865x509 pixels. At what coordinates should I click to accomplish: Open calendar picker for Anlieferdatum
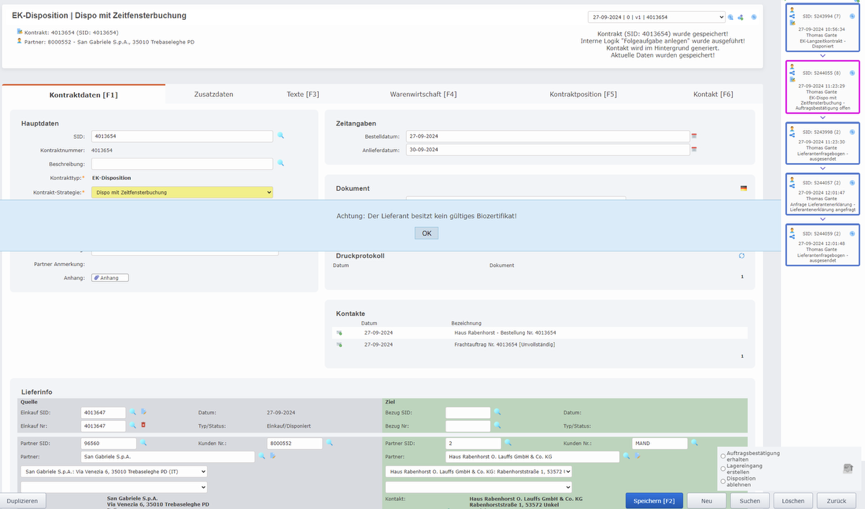[694, 150]
